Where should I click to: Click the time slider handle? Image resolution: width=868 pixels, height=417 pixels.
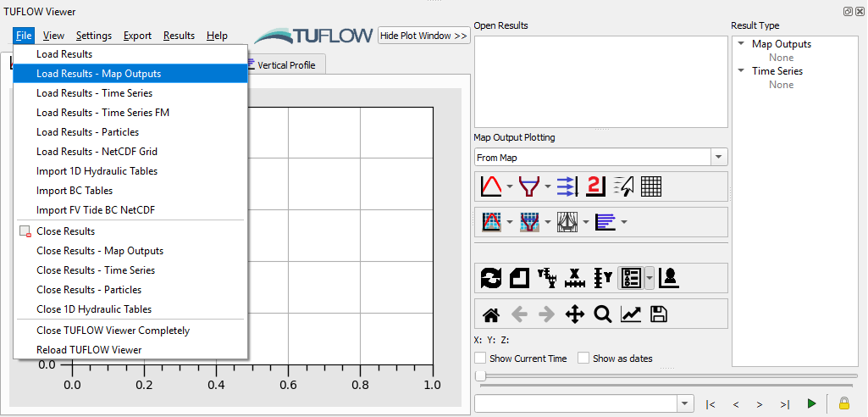[480, 375]
